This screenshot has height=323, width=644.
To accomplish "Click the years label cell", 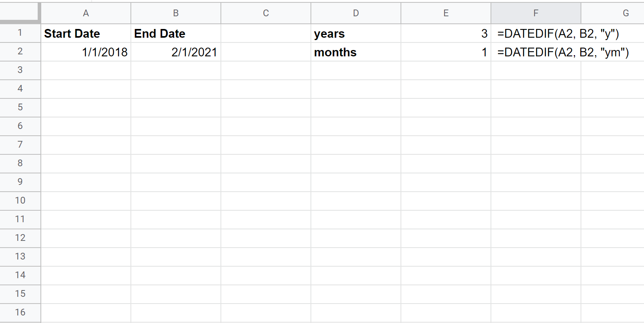I will (x=356, y=33).
